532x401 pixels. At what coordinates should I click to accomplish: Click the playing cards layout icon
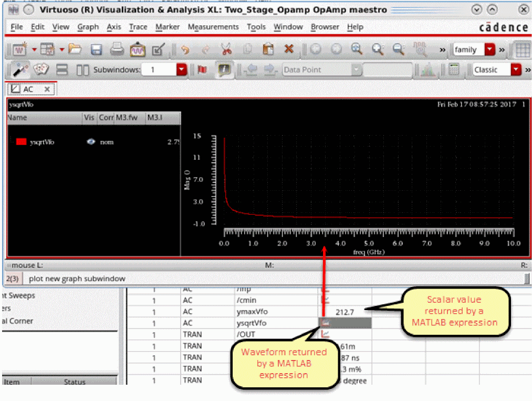(x=41, y=69)
